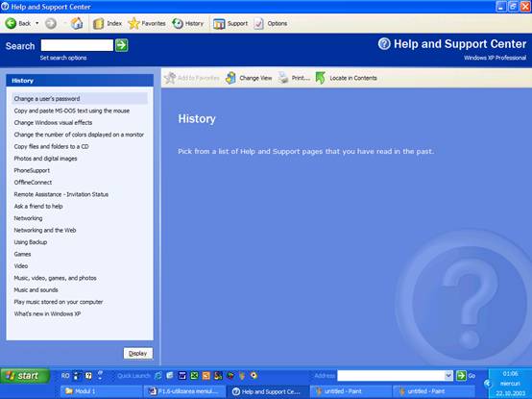Click the grayed Forward arrow icon
Screen dimensions: 532x399
coord(51,23)
